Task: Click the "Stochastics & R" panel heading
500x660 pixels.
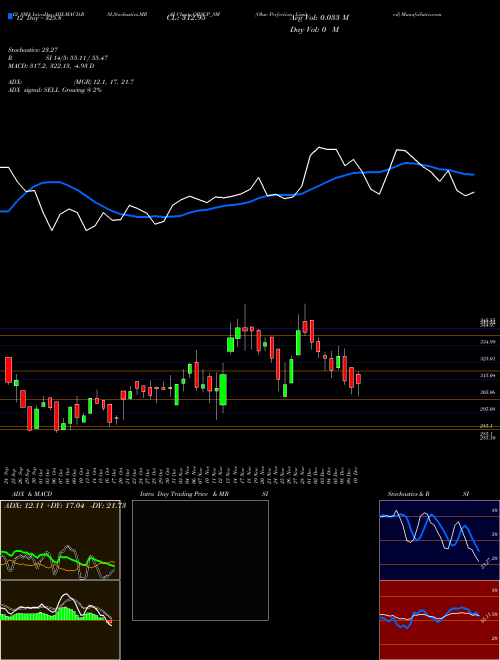Action: tap(409, 494)
